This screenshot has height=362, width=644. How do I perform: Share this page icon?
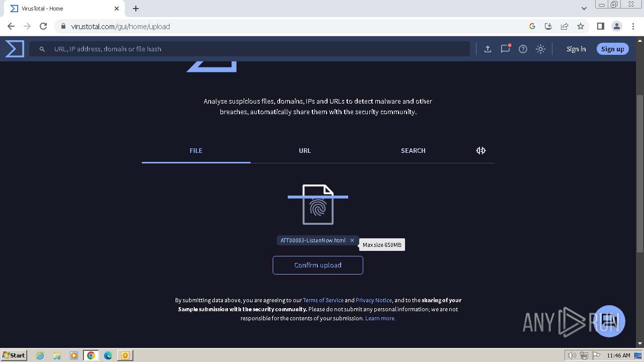(x=565, y=26)
